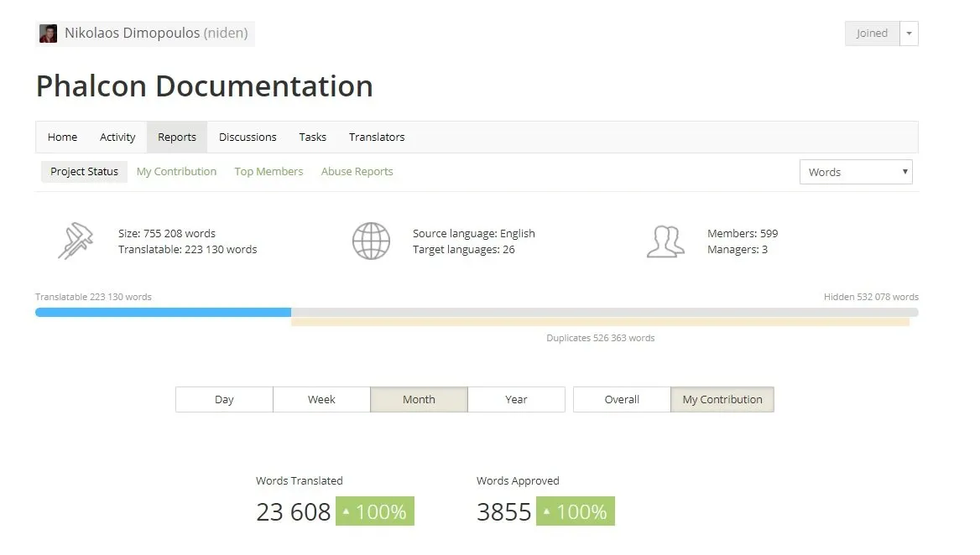Click the Words Approved 100% badge
This screenshot has height=555, width=980.
point(576,511)
